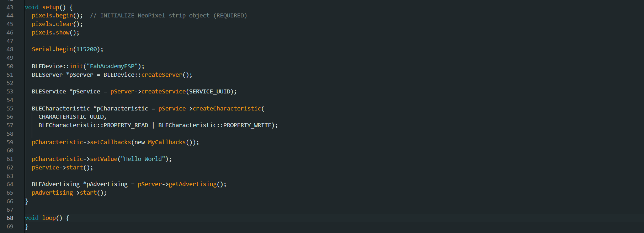Select the pixels.clear call

[57, 24]
